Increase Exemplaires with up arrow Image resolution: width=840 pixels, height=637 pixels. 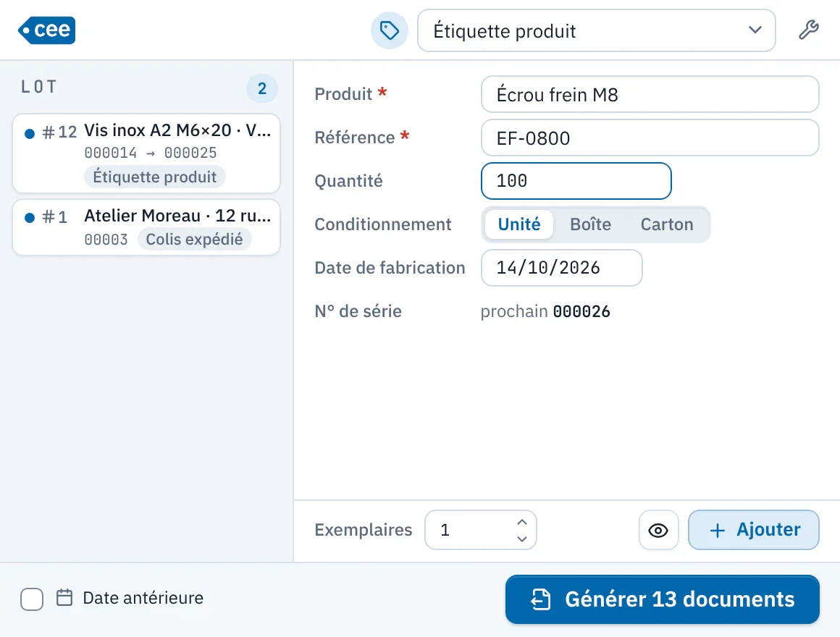(x=522, y=522)
